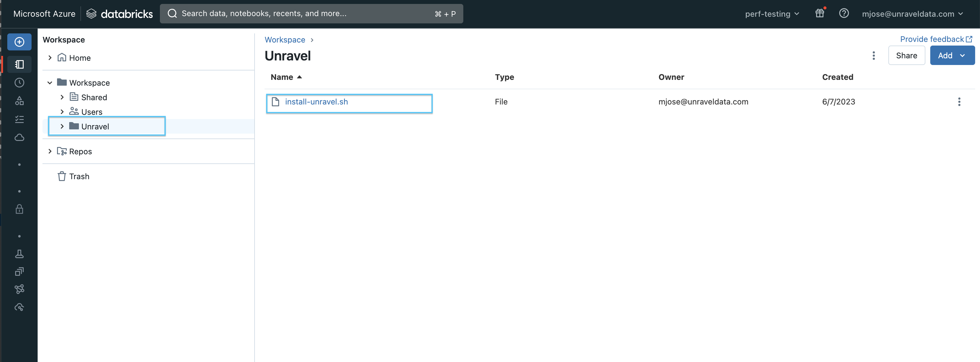Open Recents clock icon in sidebar
Image resolution: width=980 pixels, height=362 pixels.
tap(19, 83)
